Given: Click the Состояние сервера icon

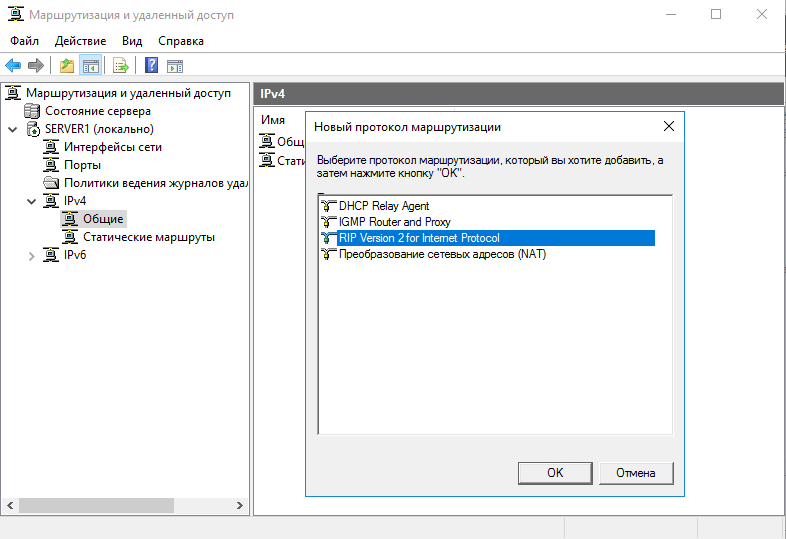Looking at the screenshot, I should coord(33,111).
